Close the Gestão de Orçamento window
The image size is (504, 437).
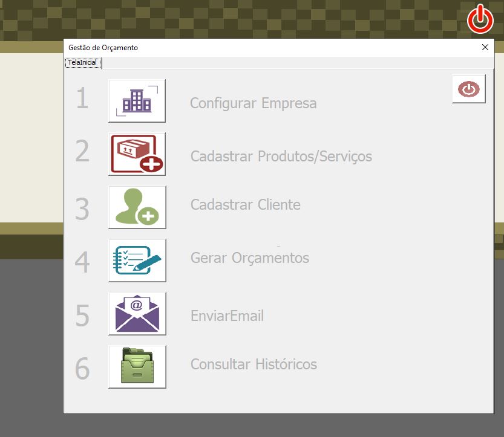point(485,47)
